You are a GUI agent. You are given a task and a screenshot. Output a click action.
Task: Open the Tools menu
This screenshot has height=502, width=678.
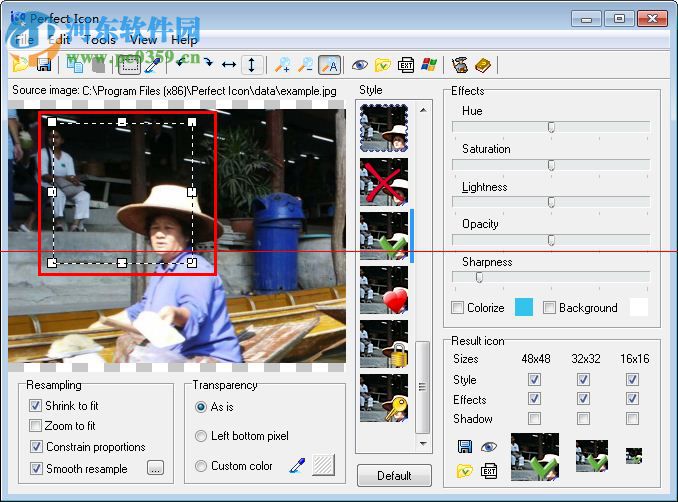[99, 40]
